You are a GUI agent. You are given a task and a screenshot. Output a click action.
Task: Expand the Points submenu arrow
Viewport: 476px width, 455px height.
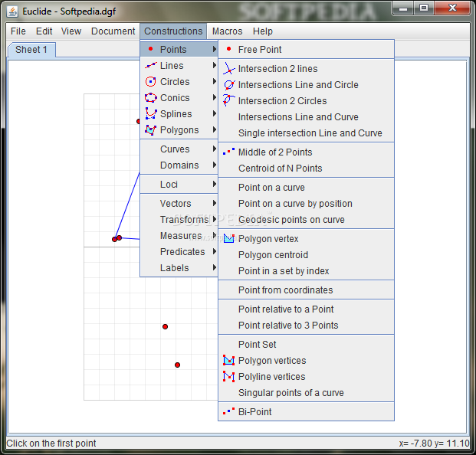[x=215, y=49]
